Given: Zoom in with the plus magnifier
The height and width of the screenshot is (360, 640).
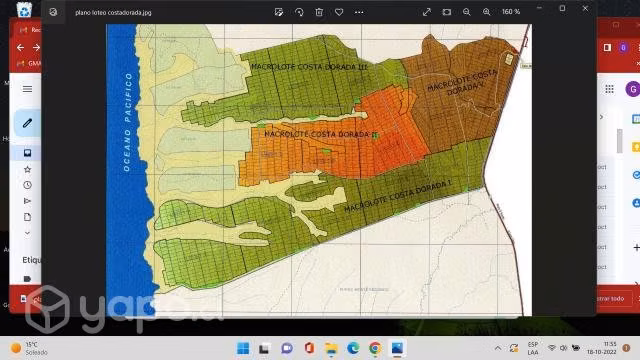Looking at the screenshot, I should click(x=487, y=12).
